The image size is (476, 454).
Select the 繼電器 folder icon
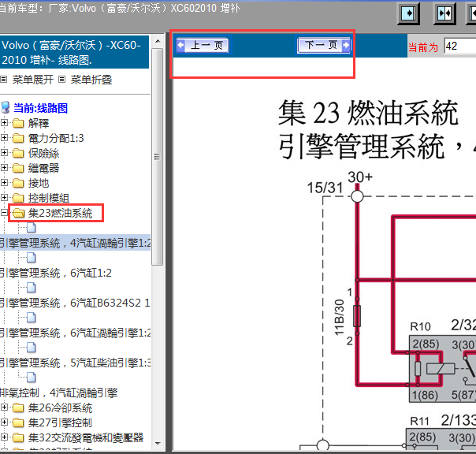pyautogui.click(x=18, y=168)
